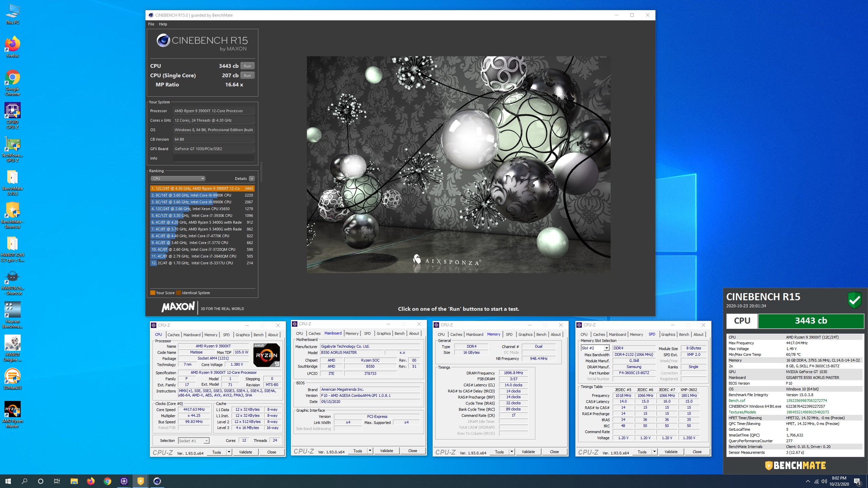This screenshot has width=868, height=488.
Task: Open the Slot #2 memory slot dropdown
Action: tap(595, 348)
